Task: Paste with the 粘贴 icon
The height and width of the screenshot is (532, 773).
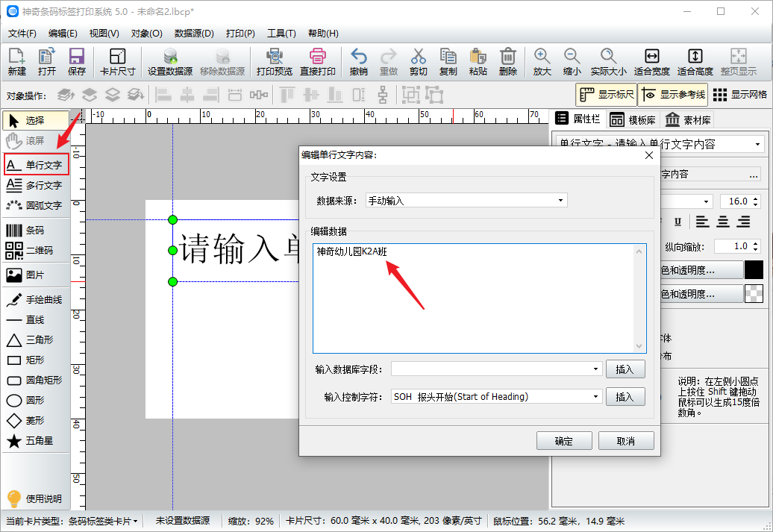Action: coord(478,62)
